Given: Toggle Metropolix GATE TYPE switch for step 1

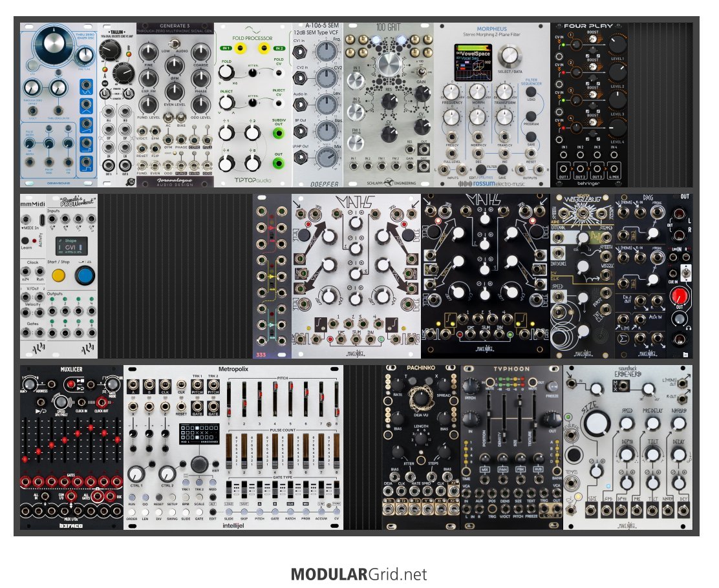Looking at the screenshot, I should pyautogui.click(x=229, y=488).
